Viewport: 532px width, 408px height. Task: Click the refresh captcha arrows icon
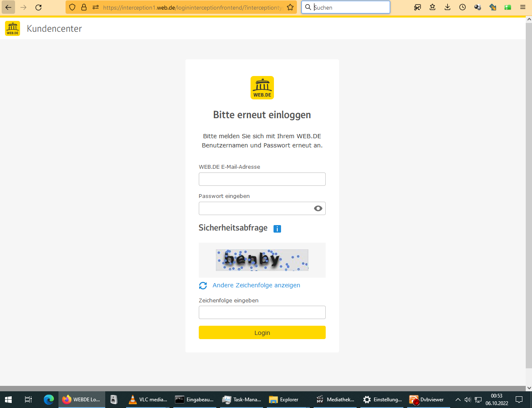coord(203,286)
